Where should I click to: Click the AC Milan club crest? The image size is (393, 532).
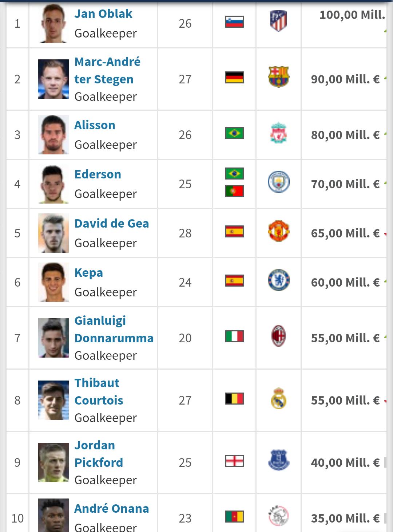[279, 336]
